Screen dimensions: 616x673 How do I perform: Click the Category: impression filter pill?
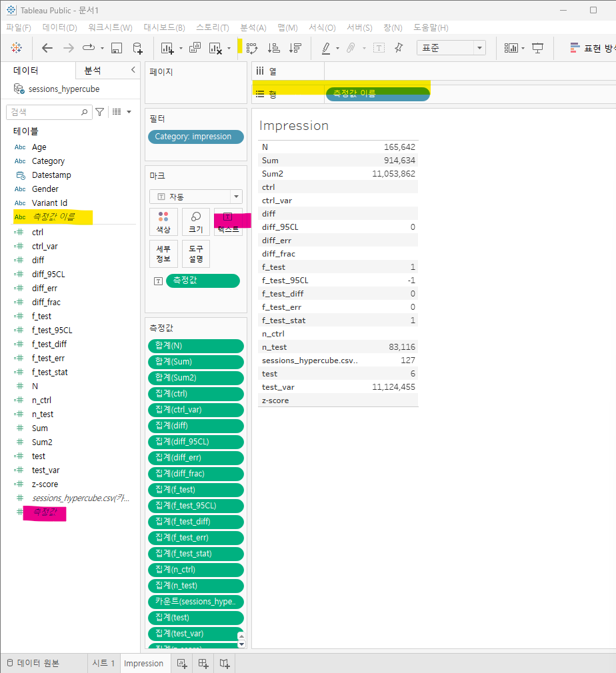196,137
